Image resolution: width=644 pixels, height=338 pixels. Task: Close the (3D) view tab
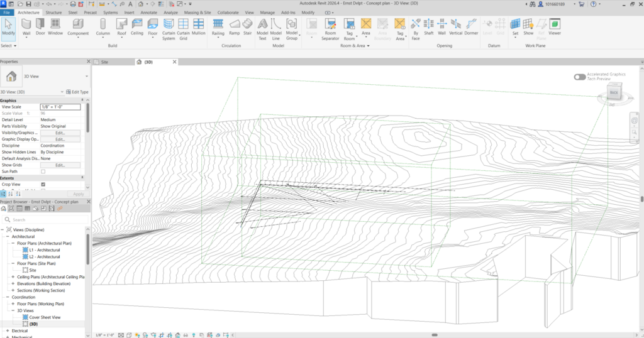tap(175, 62)
